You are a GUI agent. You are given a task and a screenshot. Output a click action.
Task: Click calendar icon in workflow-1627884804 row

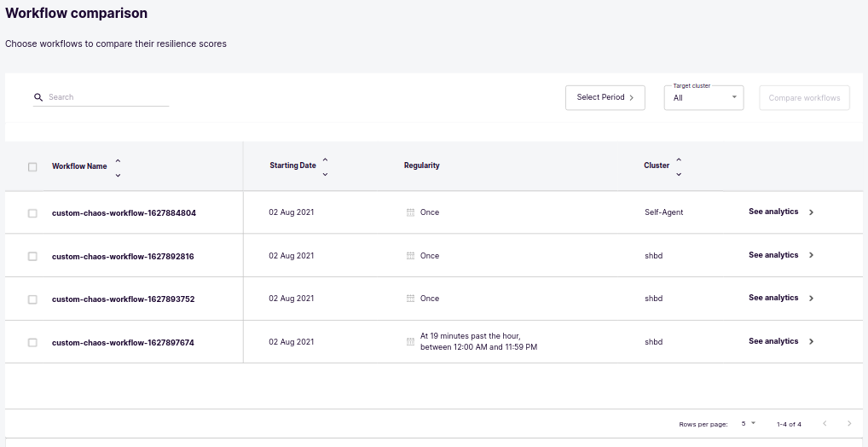coord(410,212)
